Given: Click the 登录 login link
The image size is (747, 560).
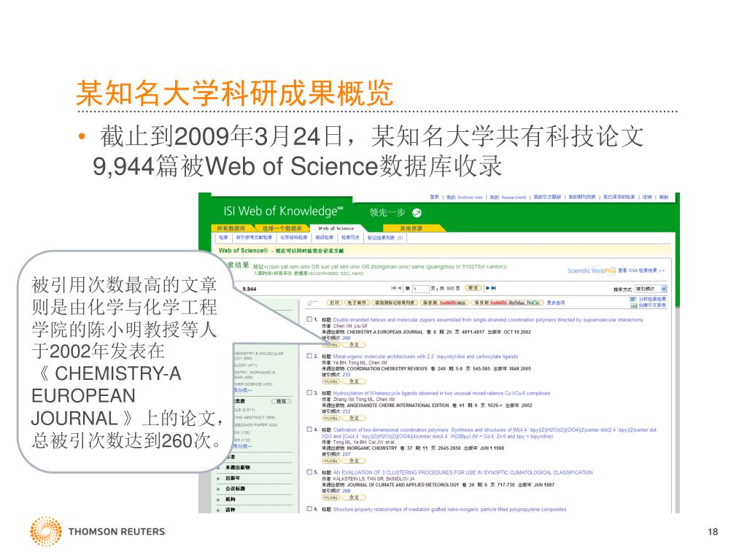Looking at the screenshot, I should 434,197.
